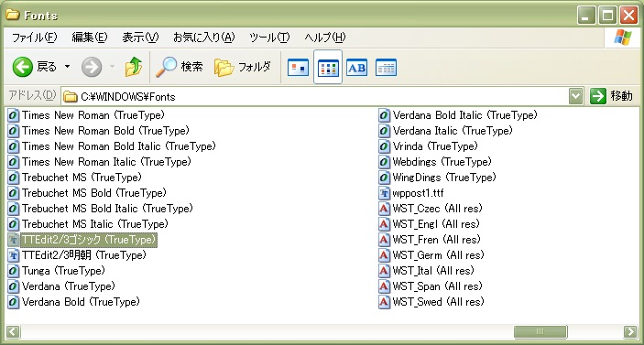The width and height of the screenshot is (644, 345).
Task: Open the ツール(T) menu
Action: (269, 38)
